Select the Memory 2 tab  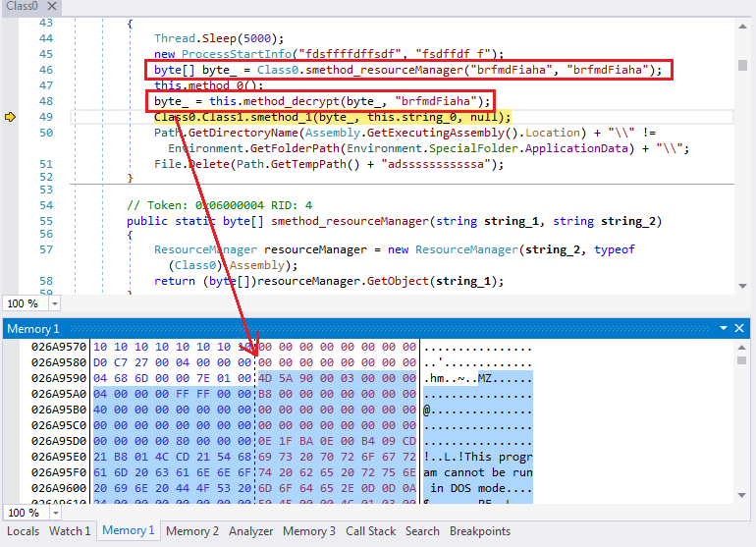(x=191, y=531)
